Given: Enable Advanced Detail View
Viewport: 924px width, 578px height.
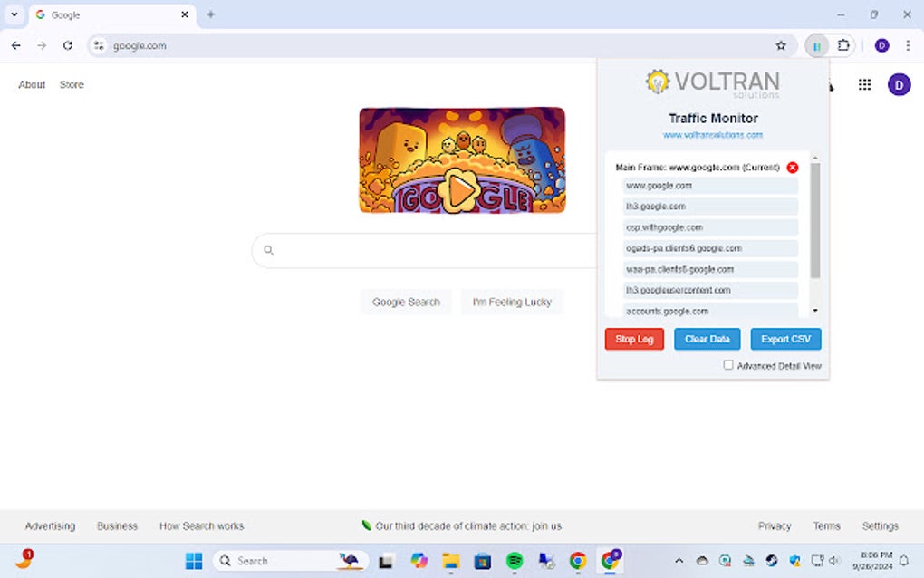Looking at the screenshot, I should tap(728, 365).
